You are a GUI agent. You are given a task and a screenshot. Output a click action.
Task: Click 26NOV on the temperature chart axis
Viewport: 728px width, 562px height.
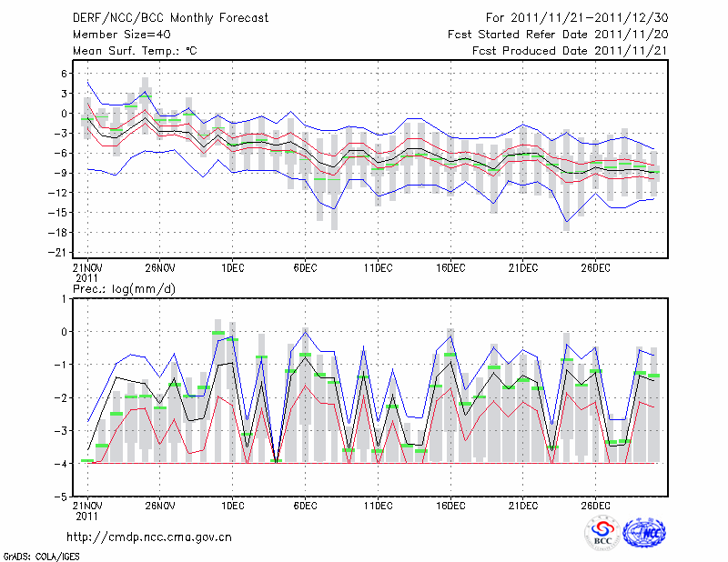point(159,267)
